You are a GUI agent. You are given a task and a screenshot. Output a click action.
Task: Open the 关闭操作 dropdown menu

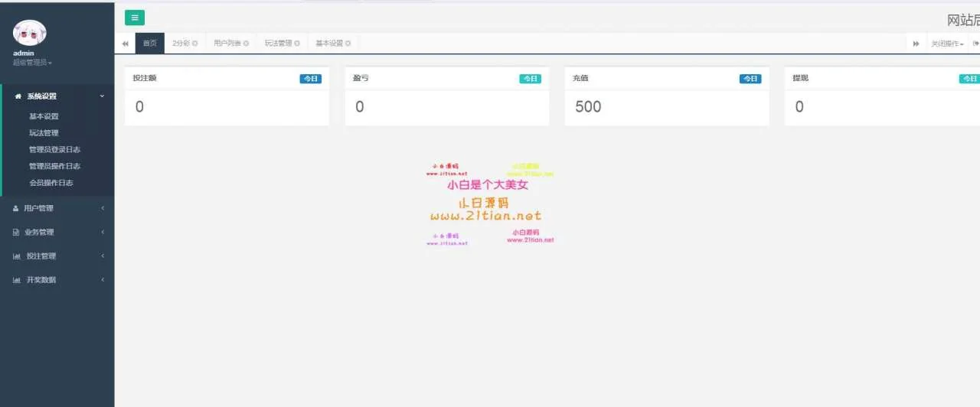[947, 44]
